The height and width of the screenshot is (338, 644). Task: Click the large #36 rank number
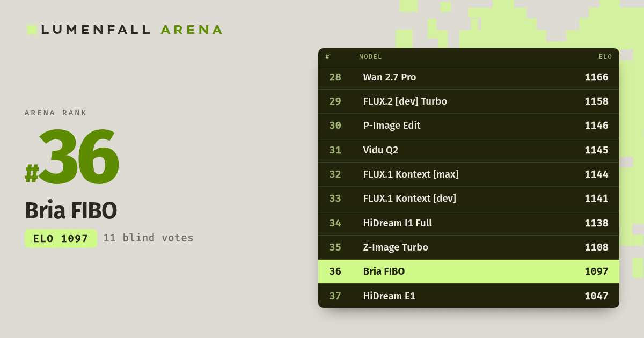[x=72, y=157]
